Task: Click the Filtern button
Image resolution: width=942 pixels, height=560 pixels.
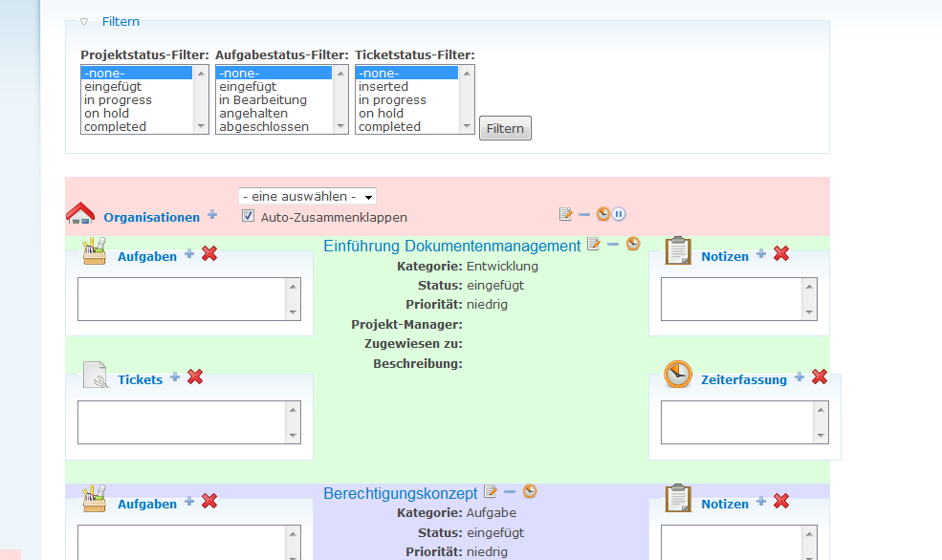Action: pos(505,128)
